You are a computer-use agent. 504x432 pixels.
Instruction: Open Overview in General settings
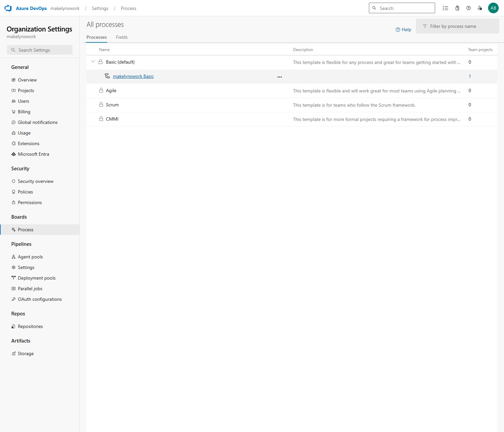click(x=27, y=80)
